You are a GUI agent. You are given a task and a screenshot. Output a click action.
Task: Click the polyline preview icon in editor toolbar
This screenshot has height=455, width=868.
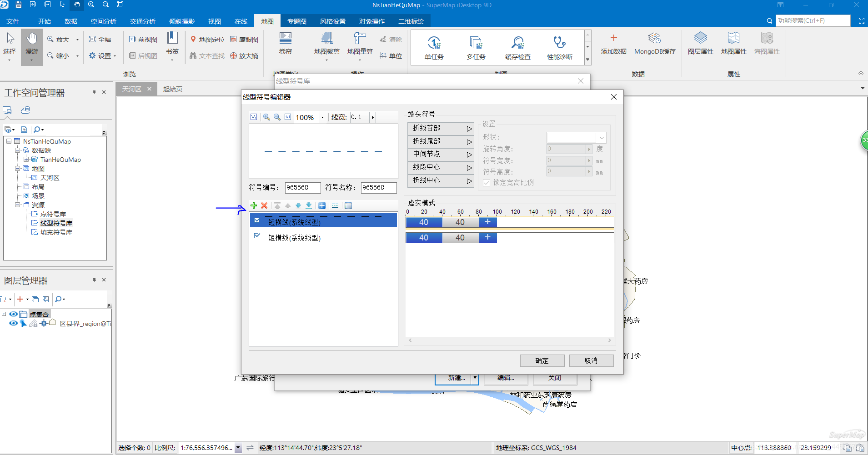[x=254, y=117]
